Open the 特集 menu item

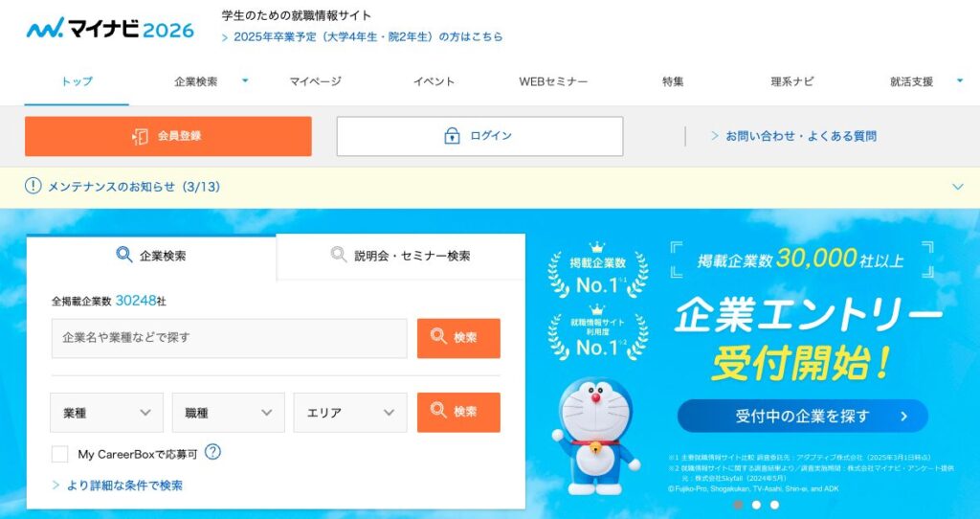point(673,81)
